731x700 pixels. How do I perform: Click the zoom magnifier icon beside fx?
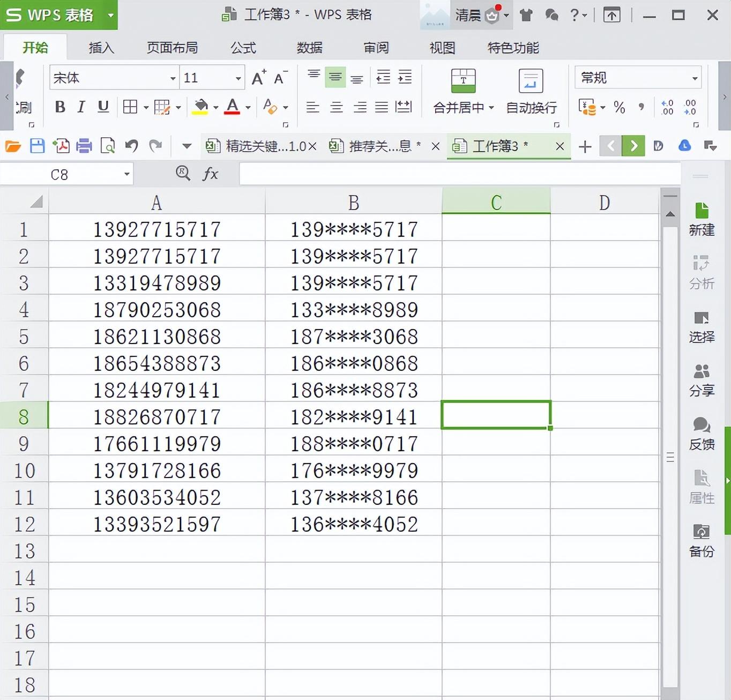[x=183, y=173]
